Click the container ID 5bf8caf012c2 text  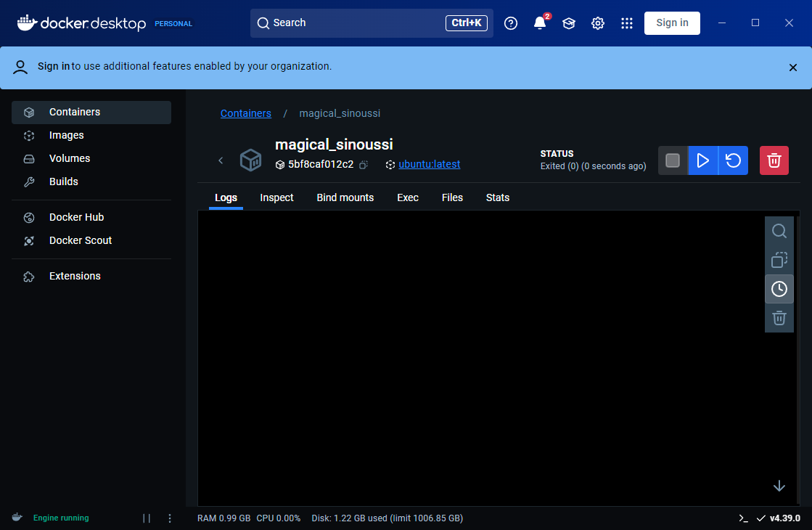tap(321, 164)
